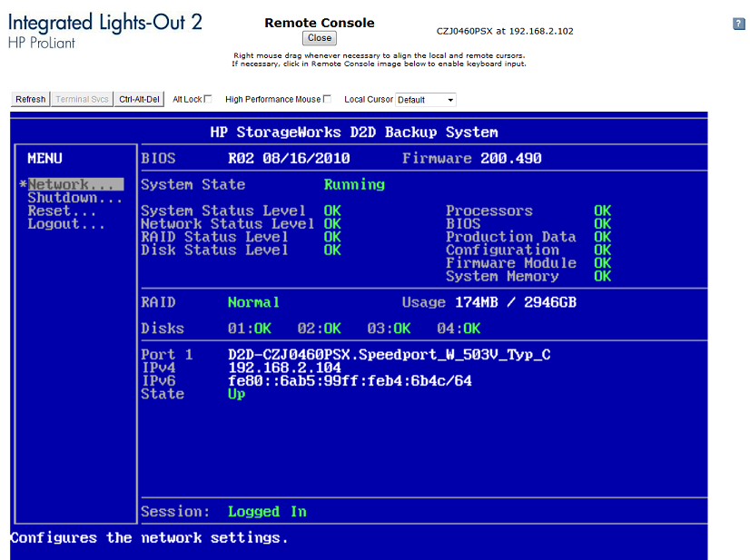Select Reset... in the console menu
The height and width of the screenshot is (560, 750).
click(62, 211)
